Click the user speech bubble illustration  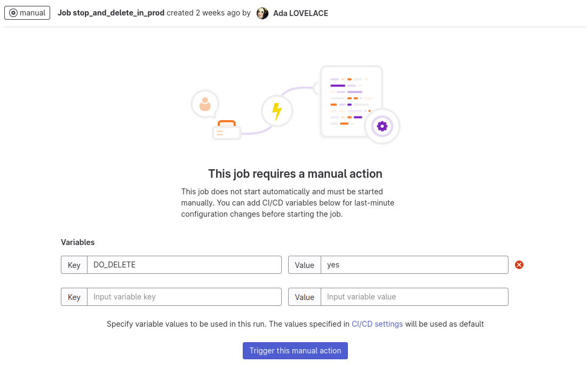[x=205, y=104]
